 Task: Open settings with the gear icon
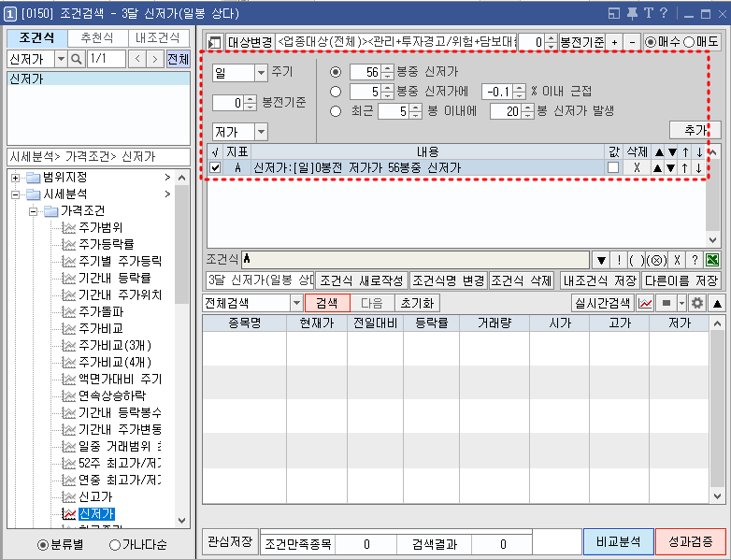[697, 304]
